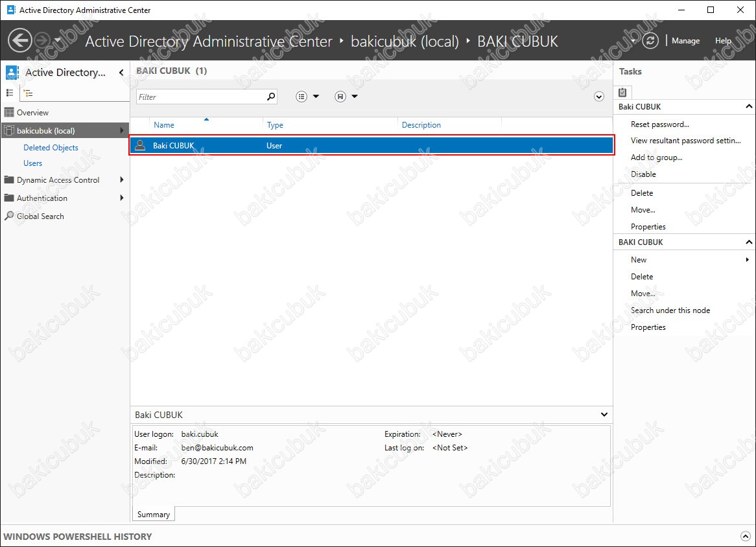Sort by the Description column header
Screen dimensions: 756x547
[421, 125]
